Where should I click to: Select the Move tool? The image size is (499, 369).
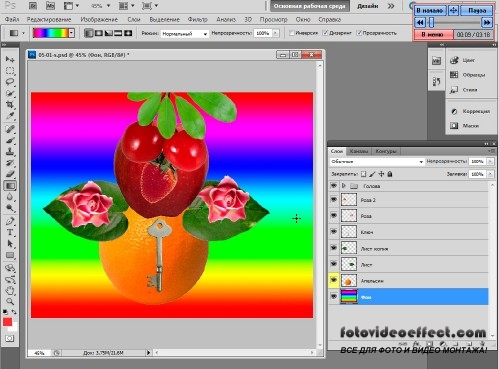coord(10,59)
